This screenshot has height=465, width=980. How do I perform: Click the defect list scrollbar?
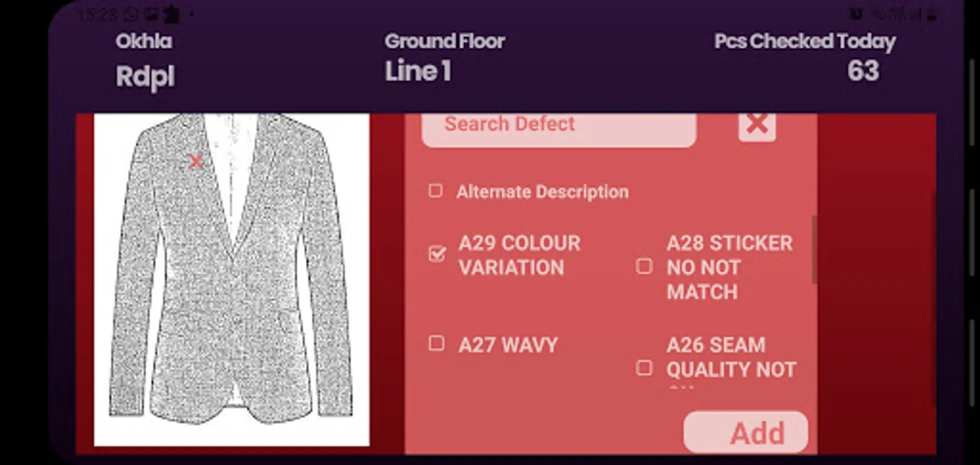click(x=814, y=249)
